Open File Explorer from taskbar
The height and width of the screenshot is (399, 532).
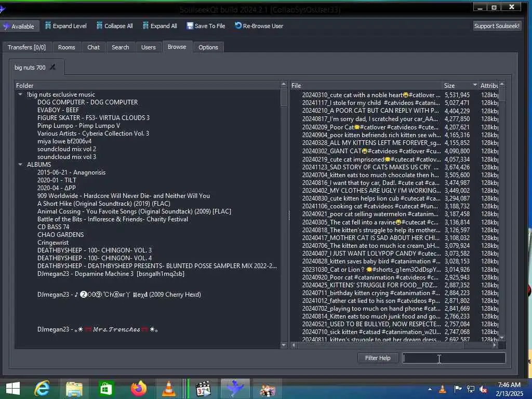click(x=74, y=389)
